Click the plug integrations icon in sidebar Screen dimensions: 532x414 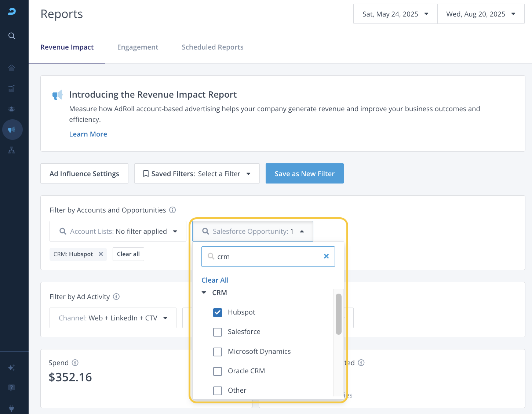12,408
